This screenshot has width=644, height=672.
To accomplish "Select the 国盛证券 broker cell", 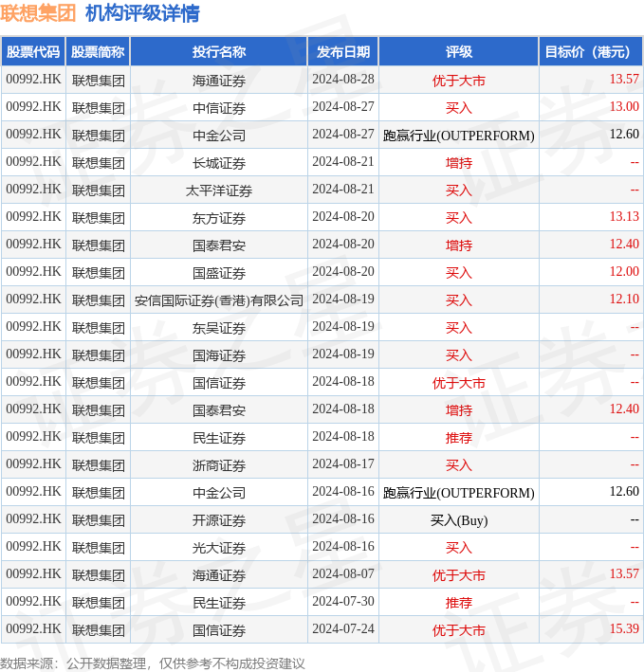I will pyautogui.click(x=219, y=272).
